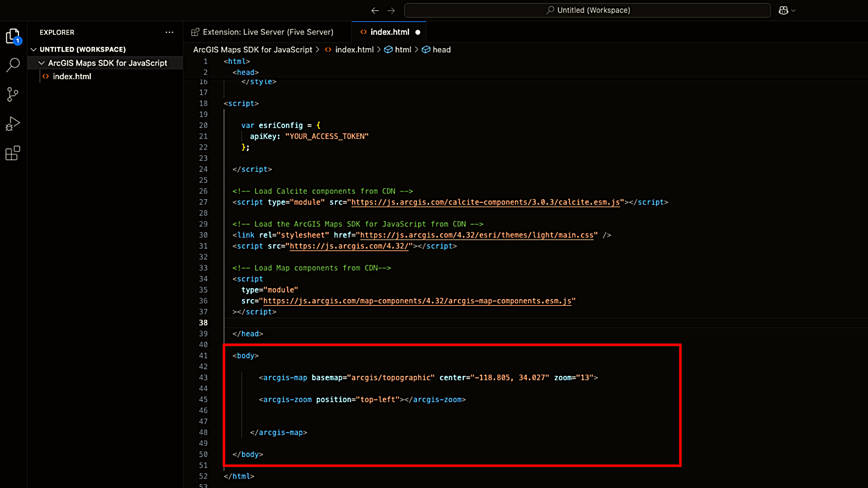The height and width of the screenshot is (488, 868).
Task: Click the unsaved dot on index.html tab
Action: [x=418, y=32]
